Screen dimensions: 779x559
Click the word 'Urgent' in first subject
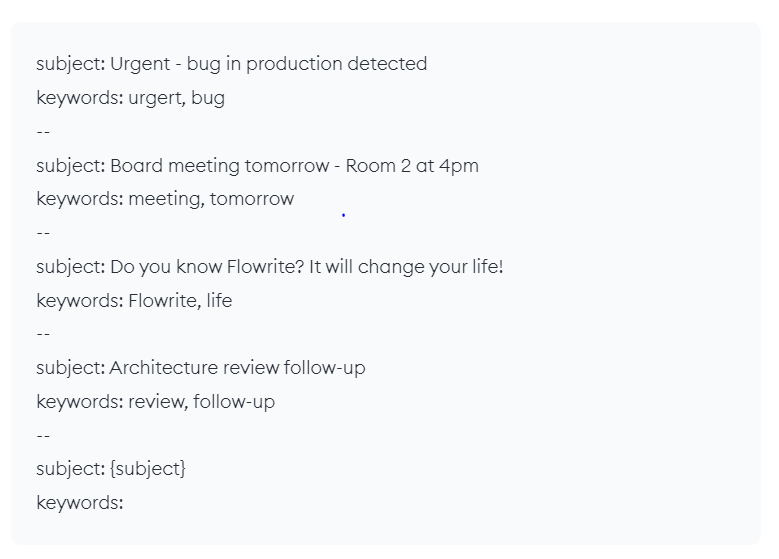pos(140,64)
